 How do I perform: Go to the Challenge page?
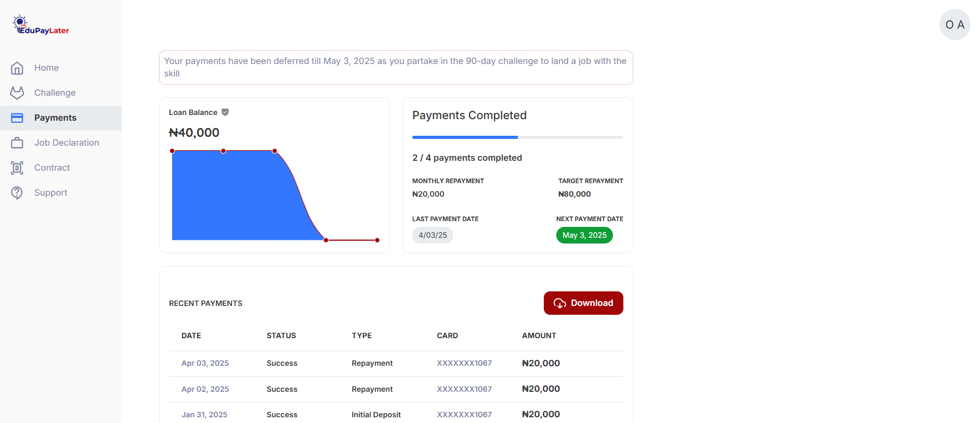(x=61, y=93)
